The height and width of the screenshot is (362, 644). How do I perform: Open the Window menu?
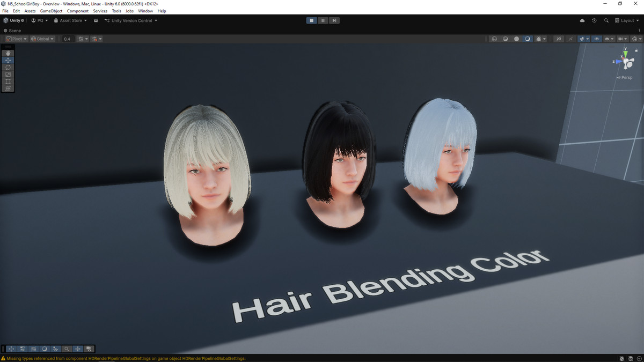click(145, 11)
